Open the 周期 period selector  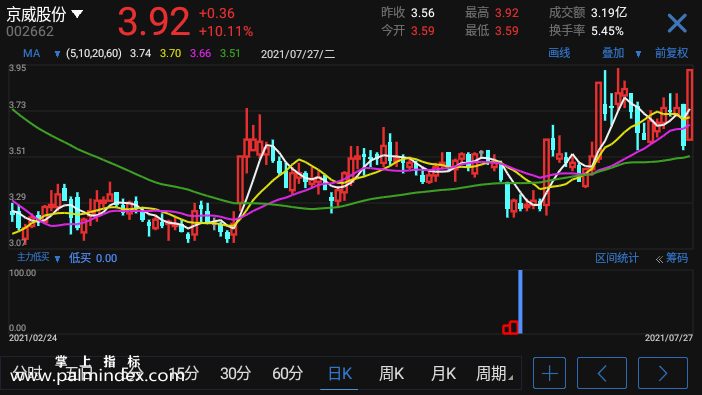(494, 374)
